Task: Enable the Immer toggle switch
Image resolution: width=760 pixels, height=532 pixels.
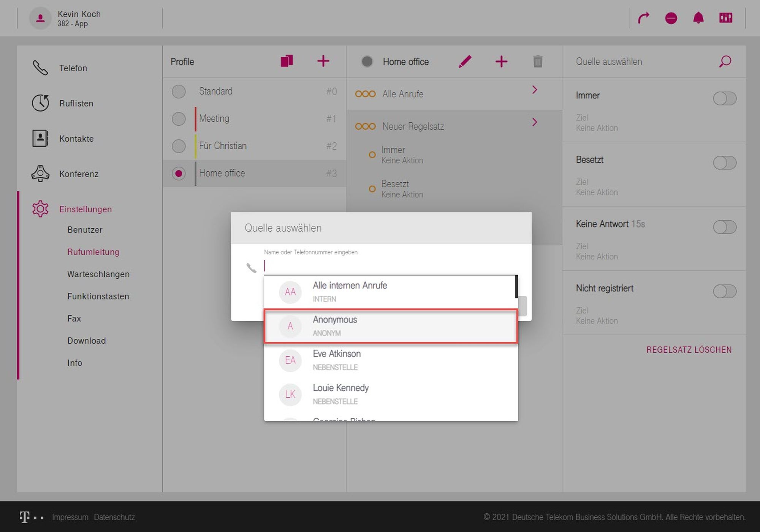Action: [724, 99]
